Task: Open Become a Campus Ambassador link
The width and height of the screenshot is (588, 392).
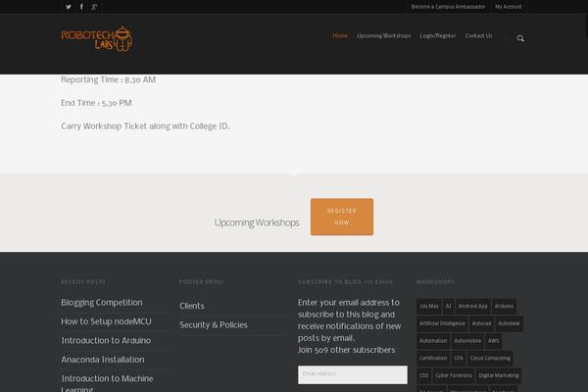Action: coord(448,7)
